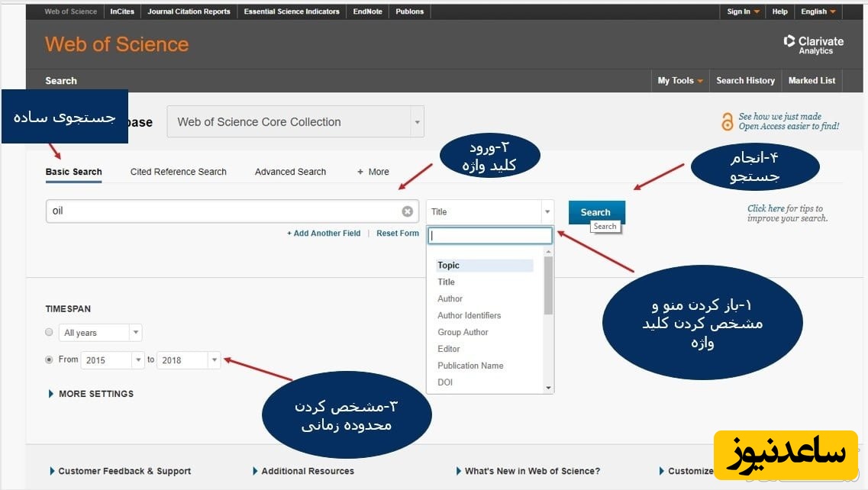Viewport: 868px width, 490px height.
Task: Click Add Another Field link
Action: 324,234
